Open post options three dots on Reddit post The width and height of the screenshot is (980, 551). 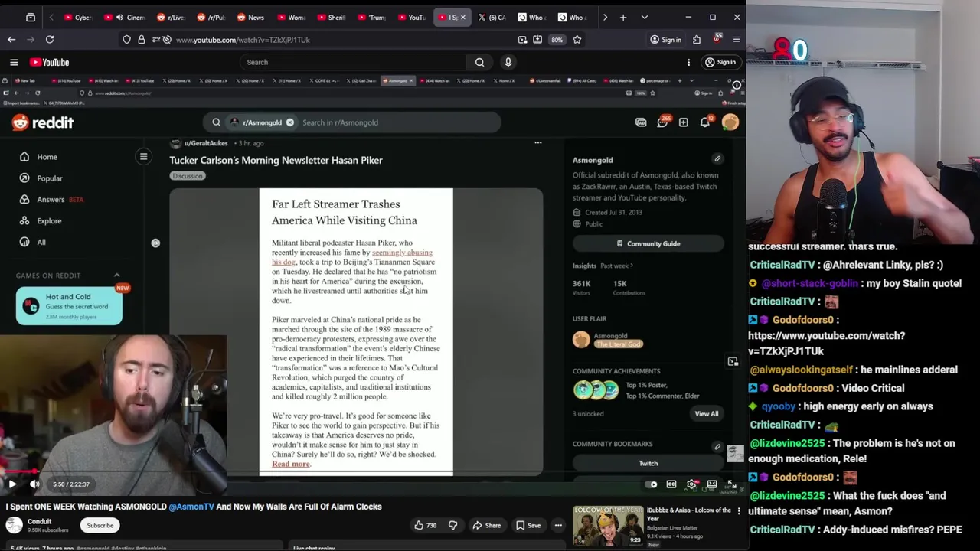(538, 143)
